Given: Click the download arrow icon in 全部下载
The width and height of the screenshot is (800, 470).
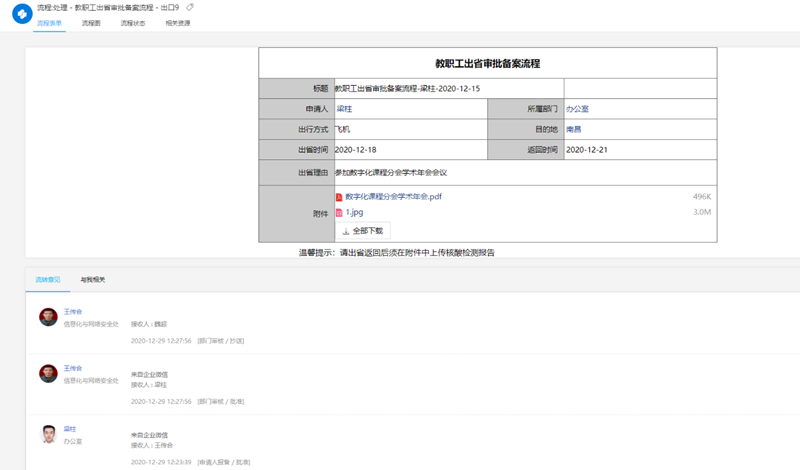Looking at the screenshot, I should [x=345, y=231].
